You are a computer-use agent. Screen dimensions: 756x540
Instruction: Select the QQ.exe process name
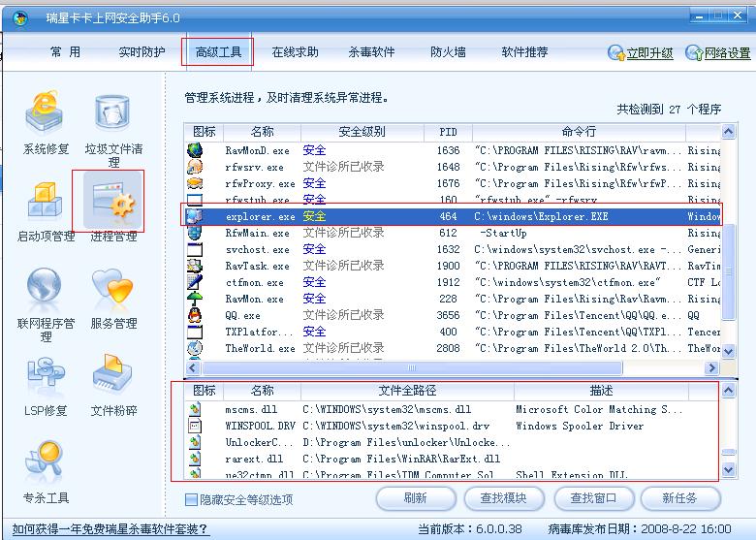pos(242,316)
